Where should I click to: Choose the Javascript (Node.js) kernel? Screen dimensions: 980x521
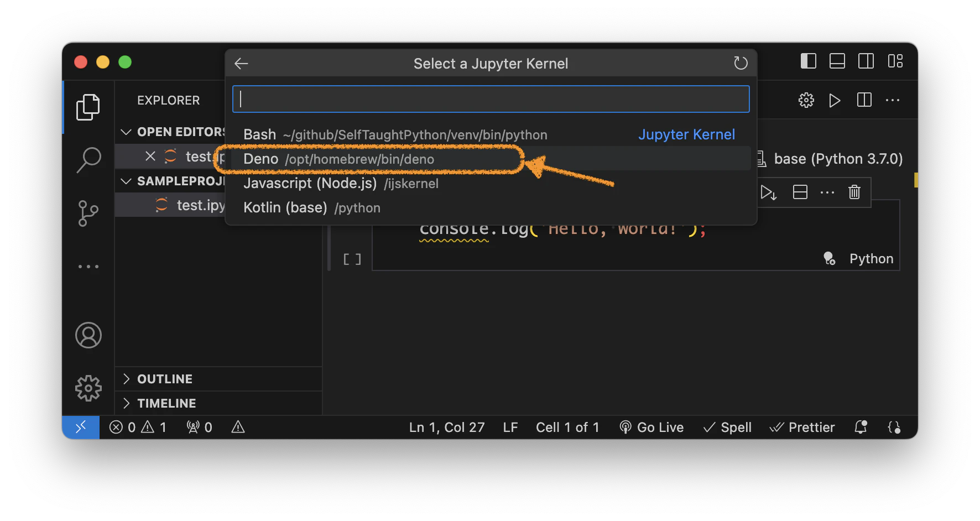pos(491,183)
